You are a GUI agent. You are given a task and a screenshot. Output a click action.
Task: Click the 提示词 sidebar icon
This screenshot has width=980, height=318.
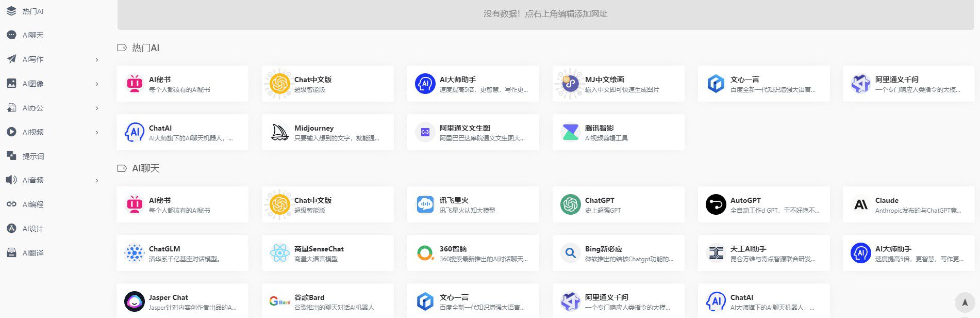point(11,155)
